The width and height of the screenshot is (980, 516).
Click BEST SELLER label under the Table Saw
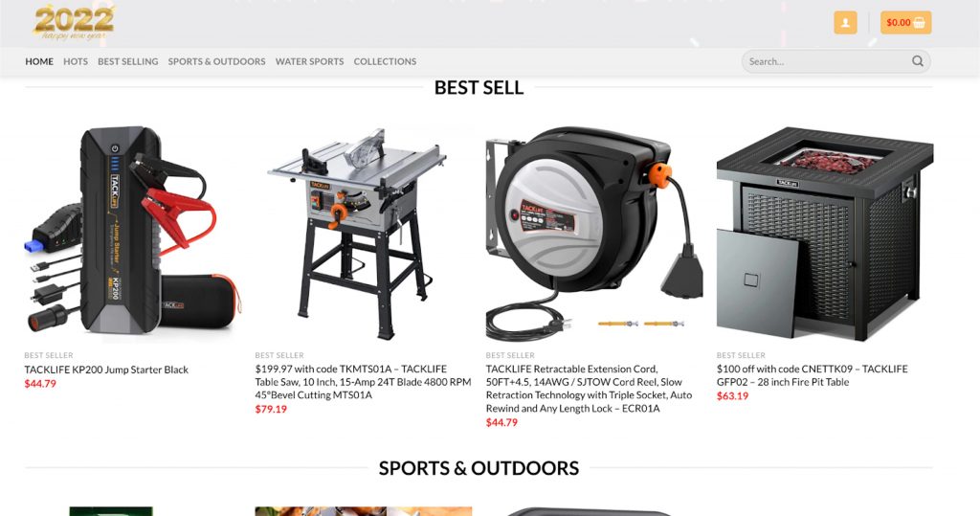click(279, 355)
